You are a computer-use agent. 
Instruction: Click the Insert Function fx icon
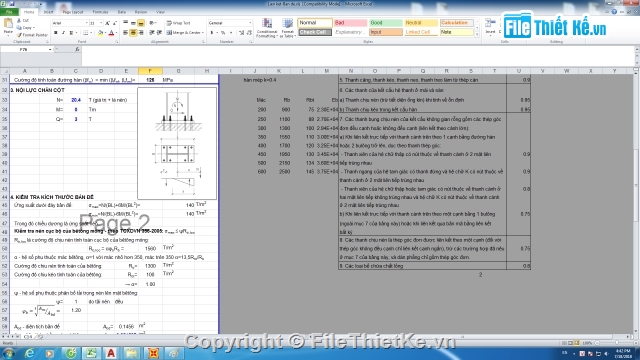tap(77, 49)
